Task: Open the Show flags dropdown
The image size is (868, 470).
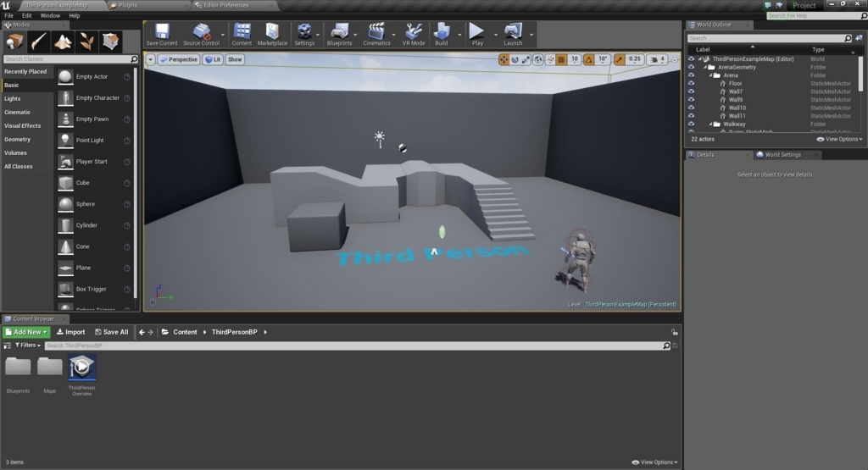Action: point(235,59)
